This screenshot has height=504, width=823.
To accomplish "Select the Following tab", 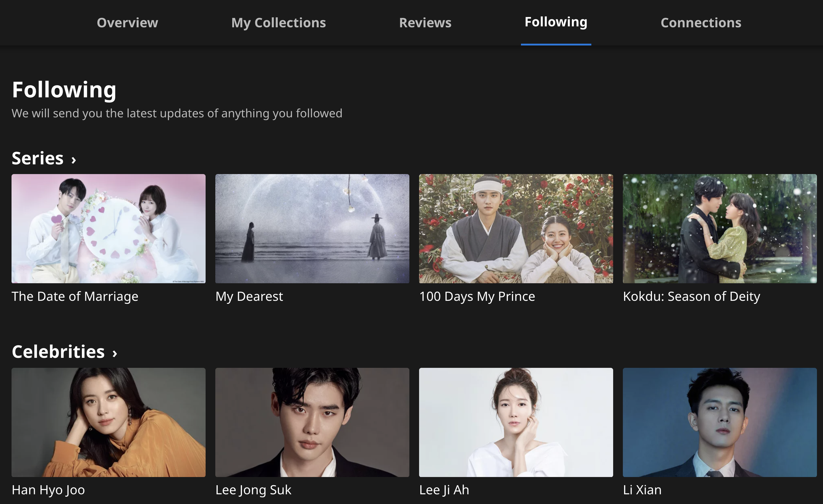I will [x=556, y=22].
